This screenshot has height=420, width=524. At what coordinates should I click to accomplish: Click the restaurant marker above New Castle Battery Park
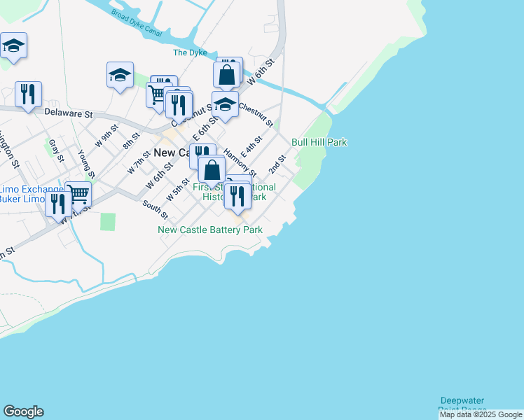[237, 197]
